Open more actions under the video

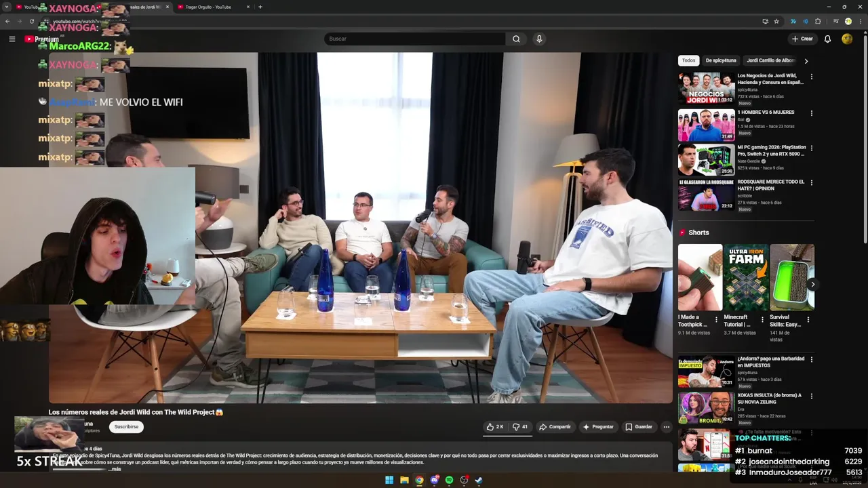[x=667, y=427]
